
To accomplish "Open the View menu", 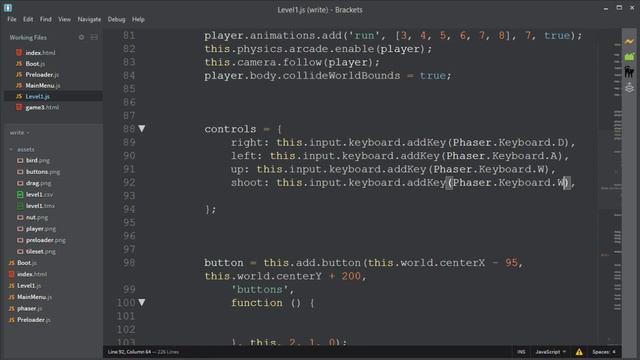I will (64, 19).
